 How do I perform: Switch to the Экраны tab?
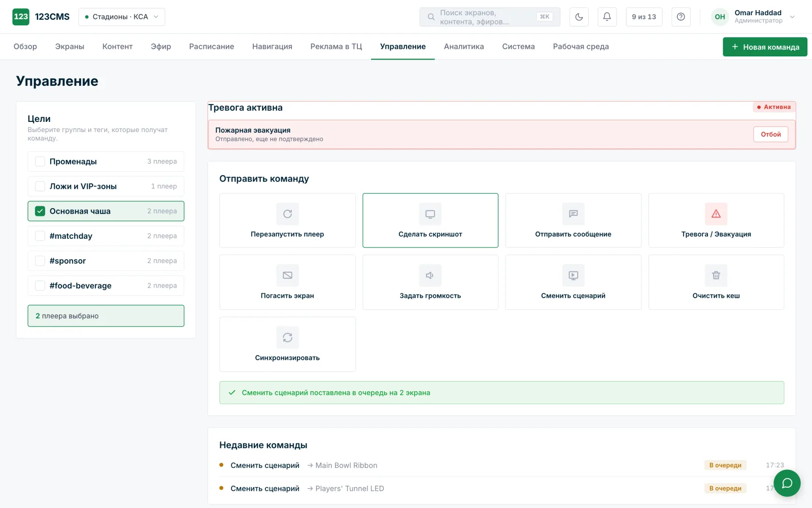[x=70, y=47]
